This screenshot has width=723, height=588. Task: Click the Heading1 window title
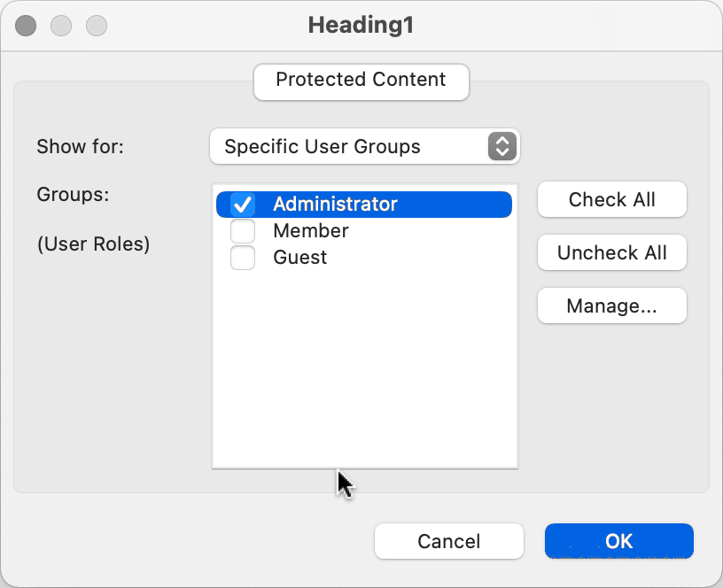pos(361,26)
